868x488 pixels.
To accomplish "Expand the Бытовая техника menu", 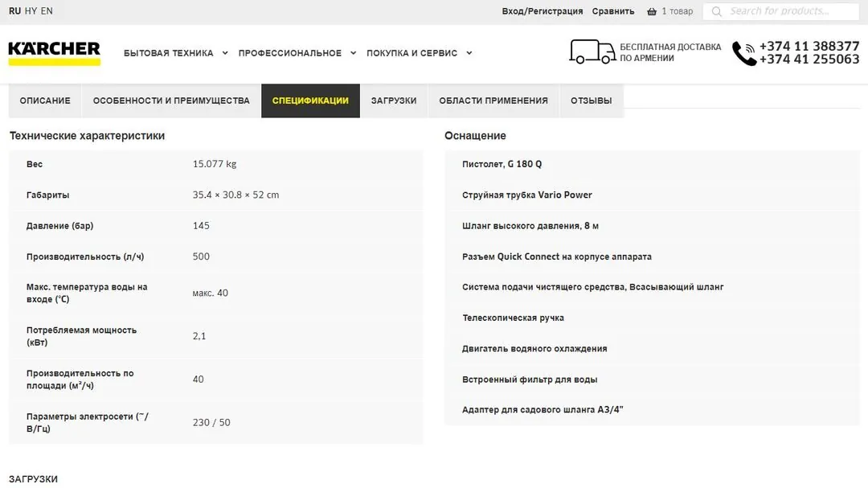I will 175,53.
